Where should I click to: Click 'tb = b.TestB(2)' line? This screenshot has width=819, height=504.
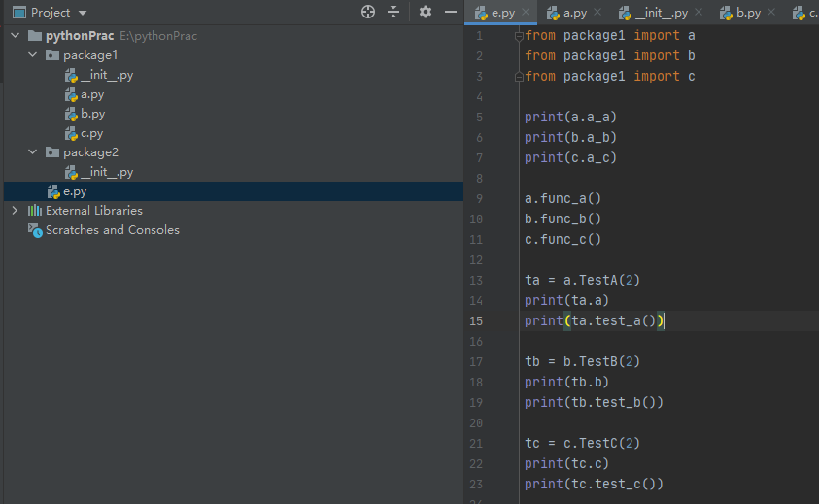point(582,361)
